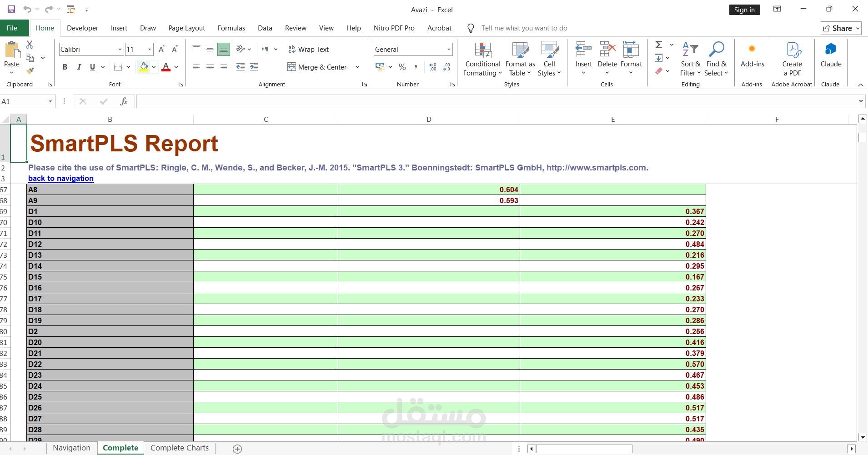Save the workbook with the floppy icon
Screen dimensions: 868x455
point(11,9)
